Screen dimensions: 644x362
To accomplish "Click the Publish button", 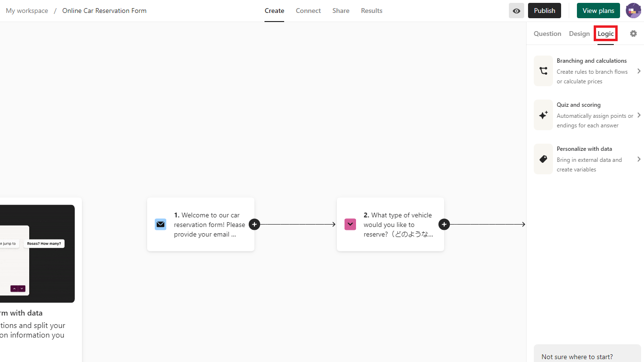I will 544,11.
